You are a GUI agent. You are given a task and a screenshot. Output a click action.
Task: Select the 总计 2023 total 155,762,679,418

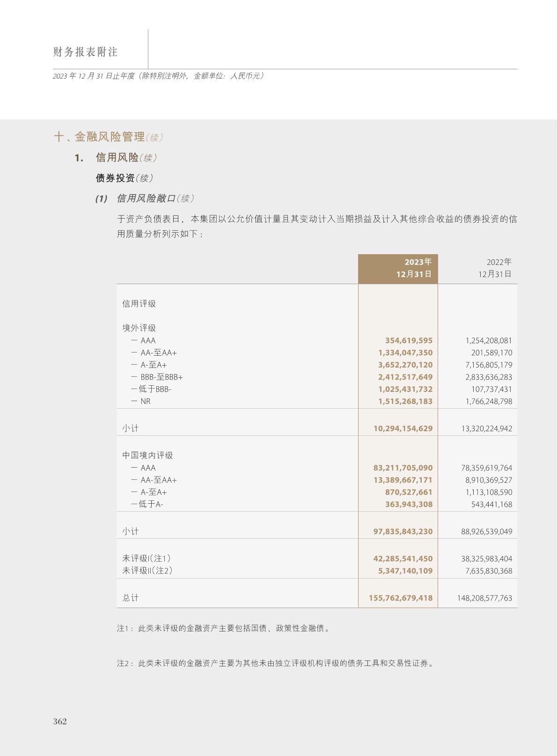coord(400,598)
